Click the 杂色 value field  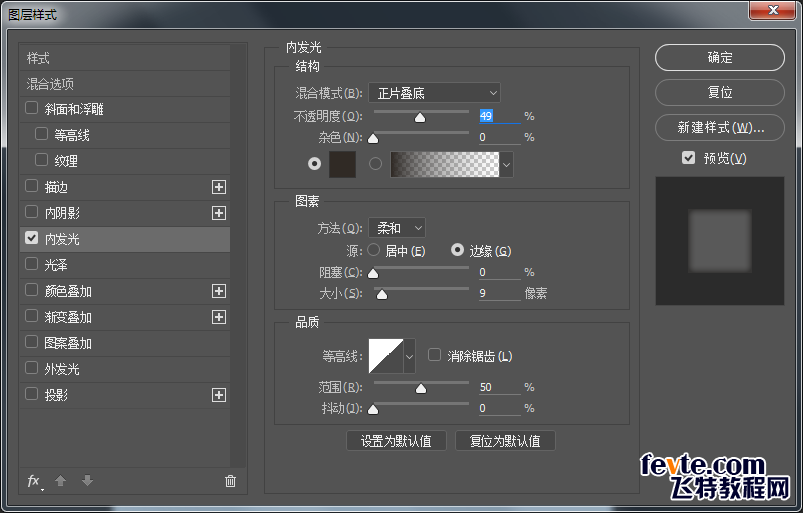[499, 137]
